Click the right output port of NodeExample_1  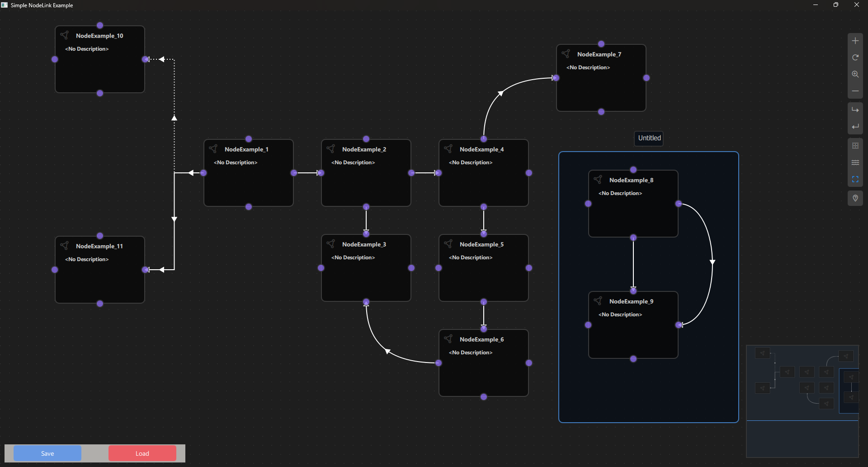click(293, 173)
